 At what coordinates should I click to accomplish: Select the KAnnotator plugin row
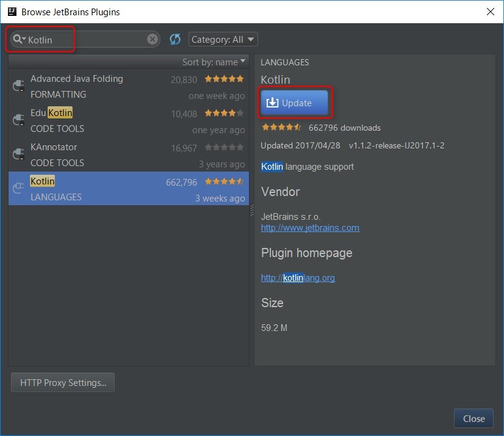pyautogui.click(x=129, y=154)
